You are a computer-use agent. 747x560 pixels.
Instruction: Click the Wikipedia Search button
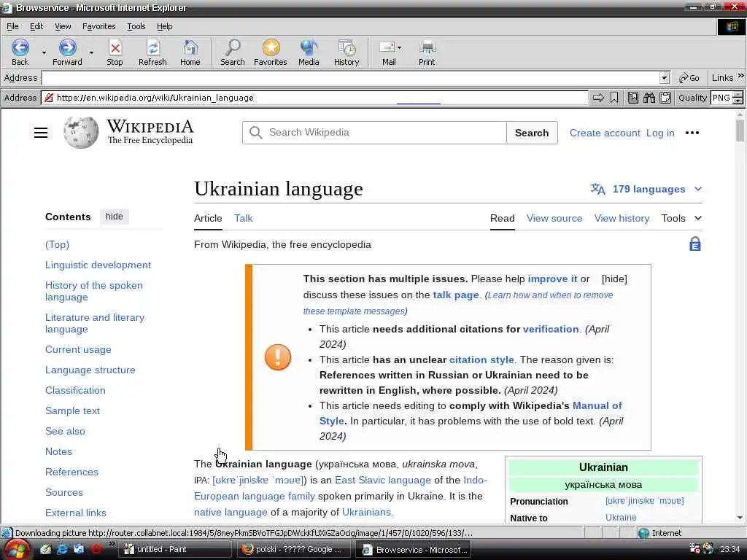[532, 133]
